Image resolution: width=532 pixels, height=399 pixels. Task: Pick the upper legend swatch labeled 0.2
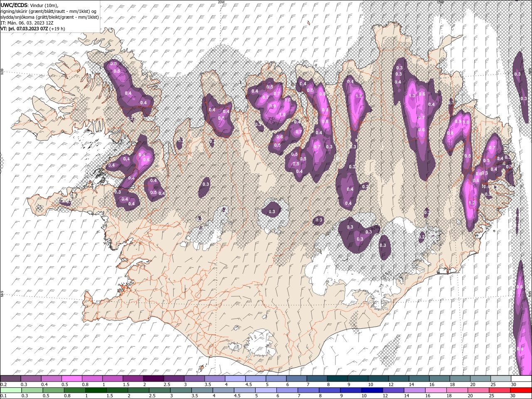point(10,379)
